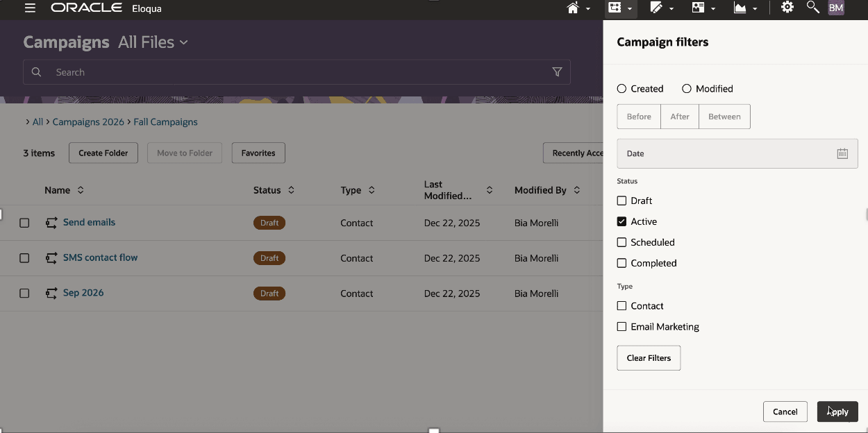The height and width of the screenshot is (433, 868).
Task: Click in the campaign Search field
Action: point(297,72)
